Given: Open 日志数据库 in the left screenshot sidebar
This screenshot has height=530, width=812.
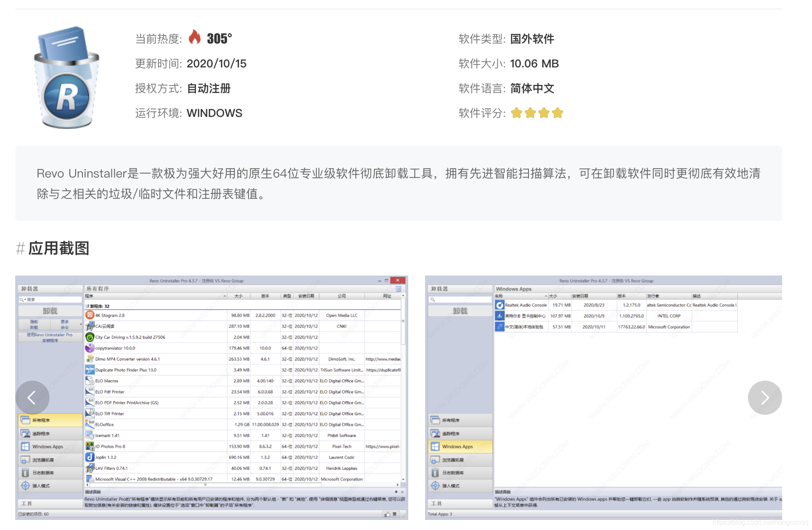Looking at the screenshot, I should coord(50,473).
